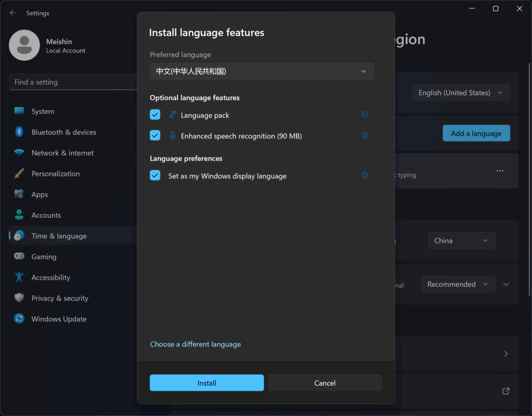
Task: Open the English (United States) dropdown
Action: point(461,93)
